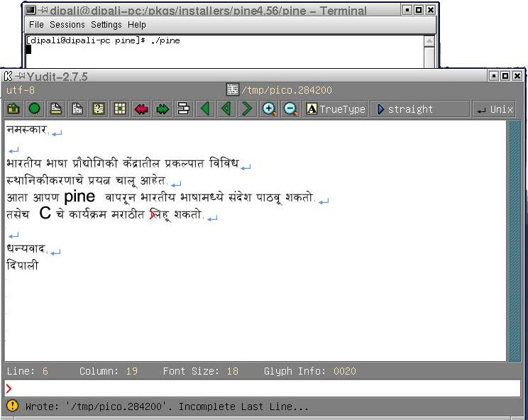Screen dimensions: 528x420
Task: Click the green double-arrow Redo icon
Action: pos(163,109)
